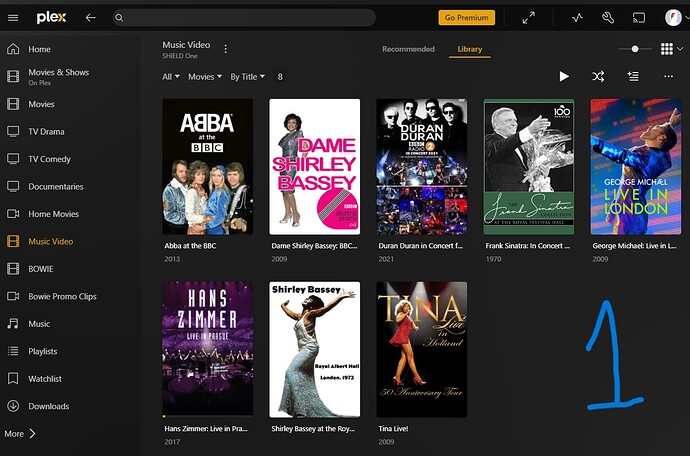690x456 pixels.
Task: Open the Hans Zimmer Live in Prague poster
Action: coord(208,349)
